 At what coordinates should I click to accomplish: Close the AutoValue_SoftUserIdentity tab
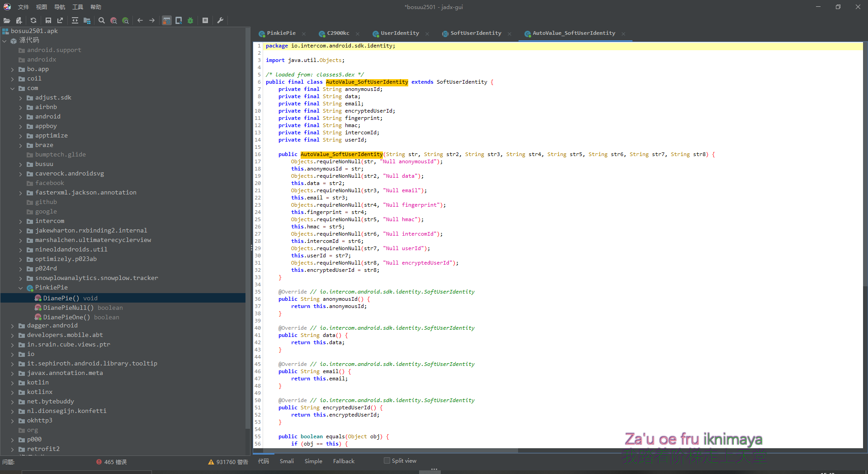pyautogui.click(x=623, y=34)
